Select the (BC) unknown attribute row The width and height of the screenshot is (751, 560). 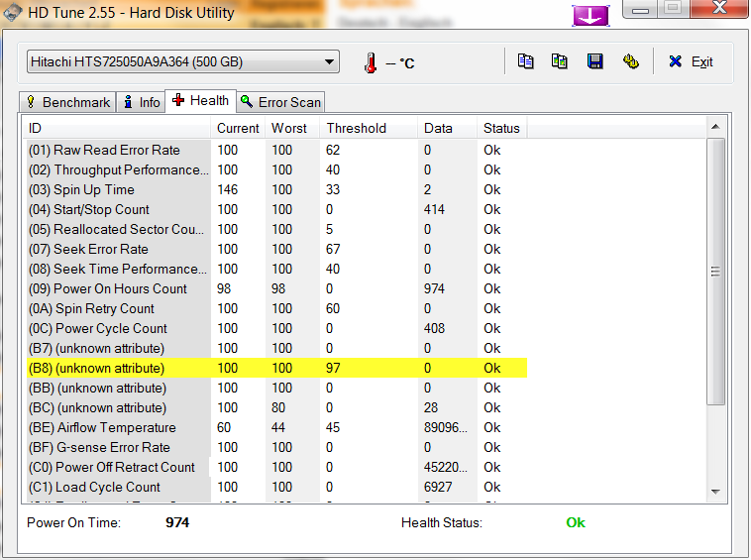click(x=276, y=407)
